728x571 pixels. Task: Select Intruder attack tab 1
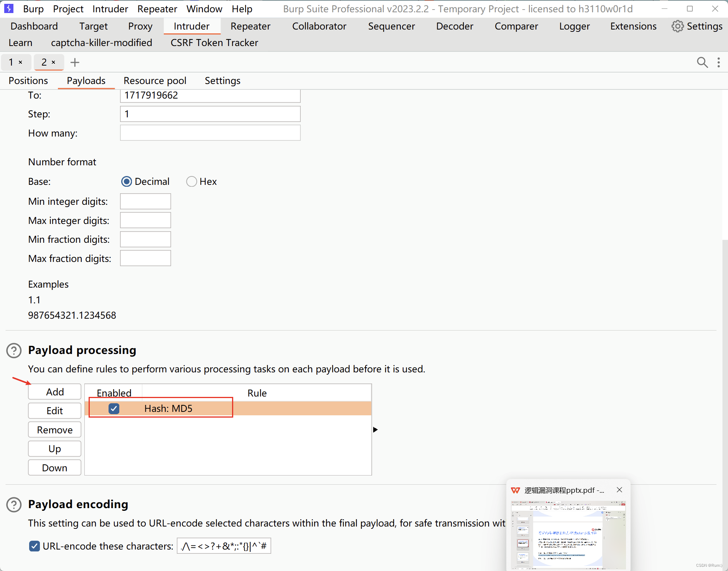click(x=11, y=62)
